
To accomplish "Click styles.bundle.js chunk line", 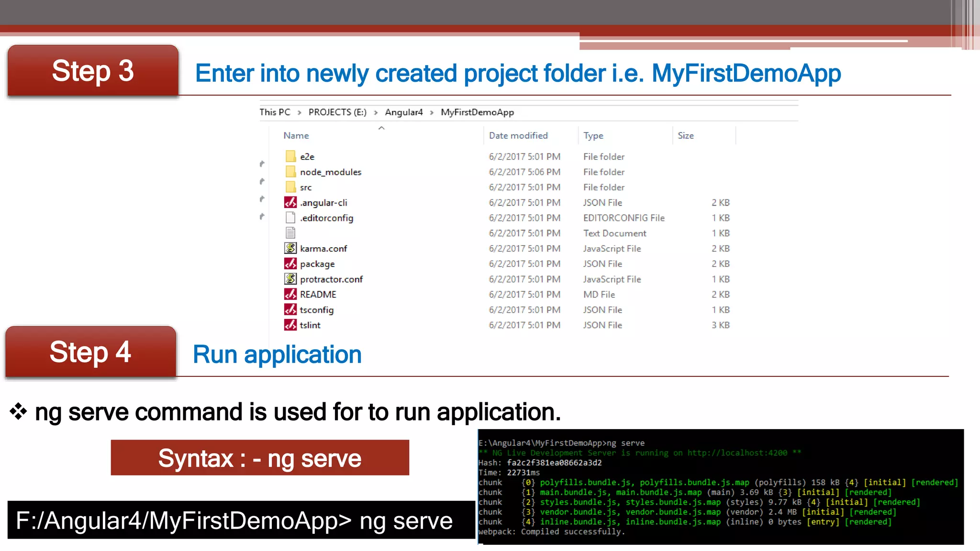I will (699, 502).
